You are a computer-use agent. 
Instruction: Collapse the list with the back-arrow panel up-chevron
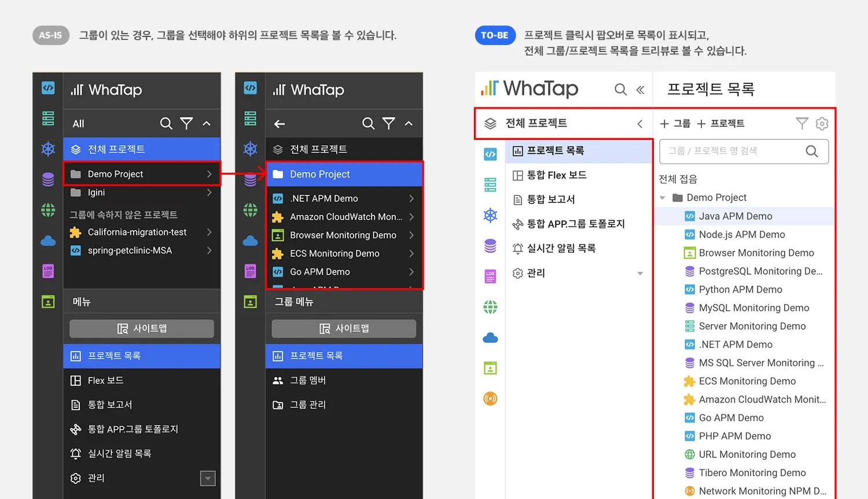point(409,124)
